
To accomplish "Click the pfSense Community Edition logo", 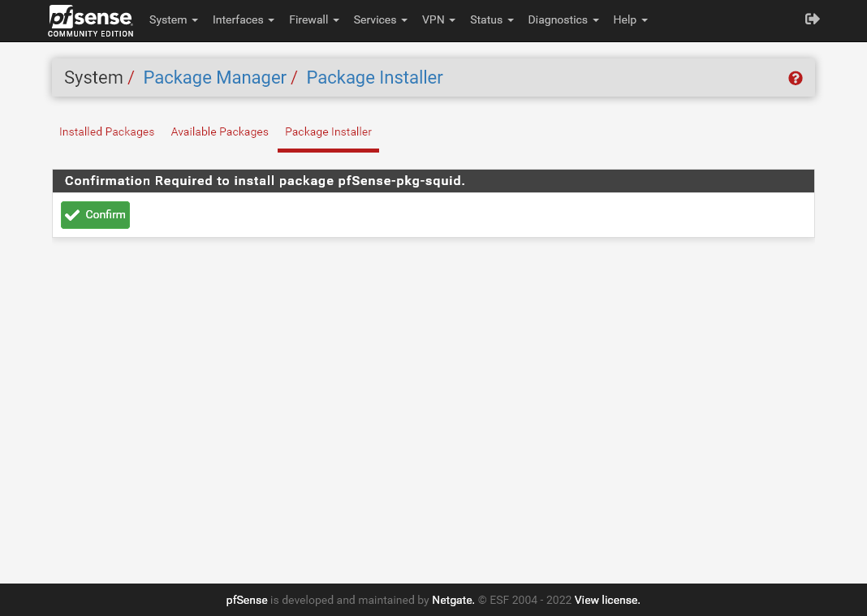I will point(90,20).
